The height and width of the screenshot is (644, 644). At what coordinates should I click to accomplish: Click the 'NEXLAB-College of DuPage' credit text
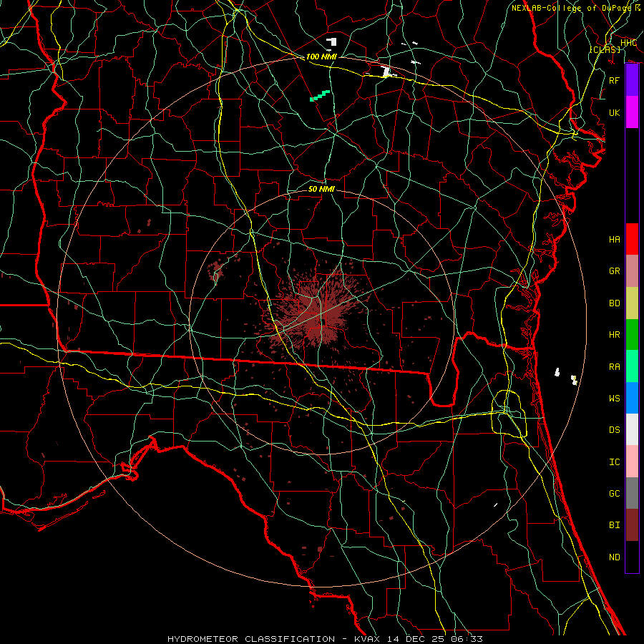coord(572,8)
